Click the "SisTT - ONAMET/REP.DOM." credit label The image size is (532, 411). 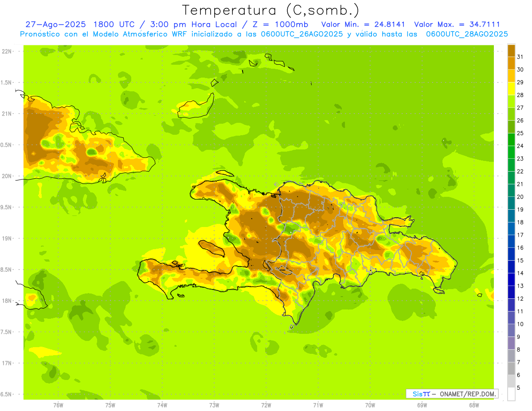pos(452,394)
